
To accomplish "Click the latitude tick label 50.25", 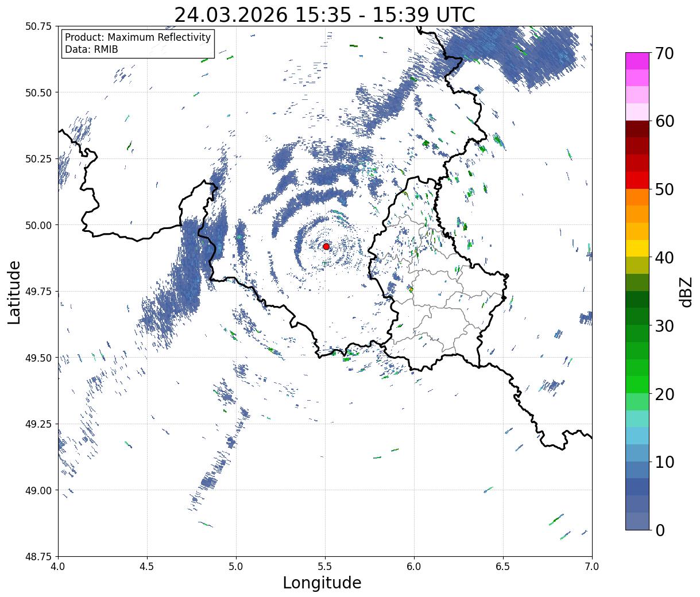I will coord(38,159).
